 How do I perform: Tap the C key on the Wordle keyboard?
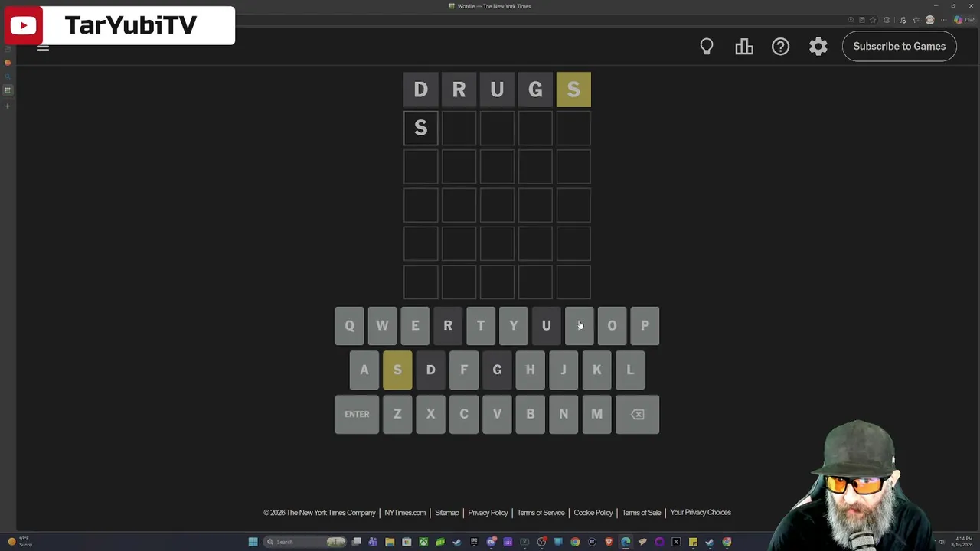[464, 414]
